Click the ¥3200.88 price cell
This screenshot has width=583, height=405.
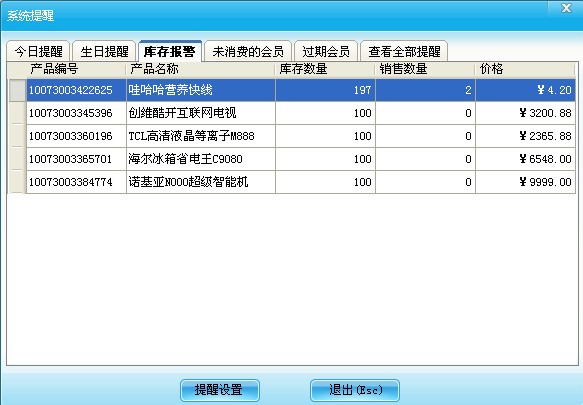point(526,113)
